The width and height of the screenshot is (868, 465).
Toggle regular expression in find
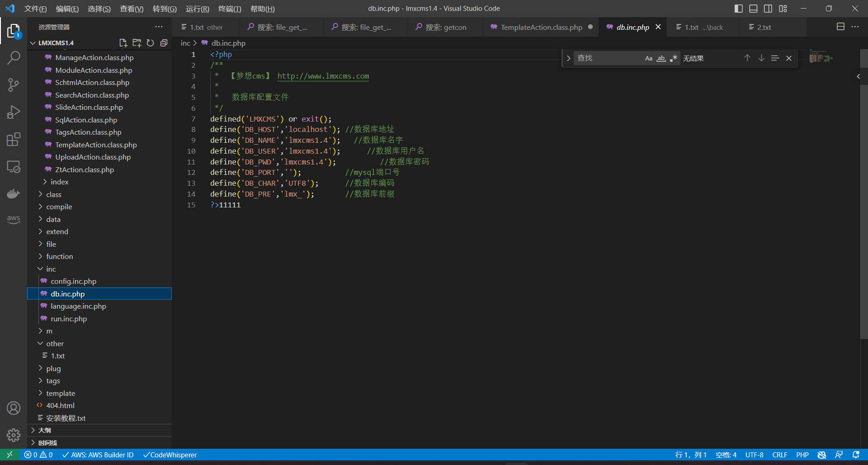point(674,58)
